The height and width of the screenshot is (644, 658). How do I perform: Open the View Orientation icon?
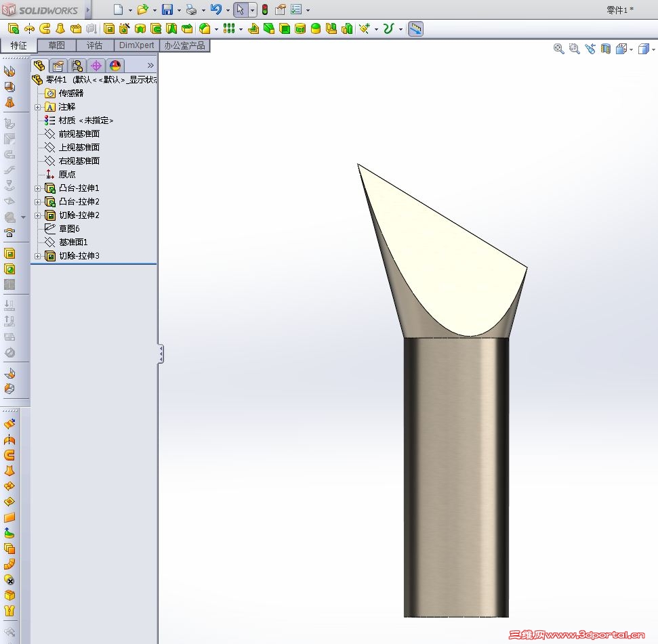(x=621, y=49)
